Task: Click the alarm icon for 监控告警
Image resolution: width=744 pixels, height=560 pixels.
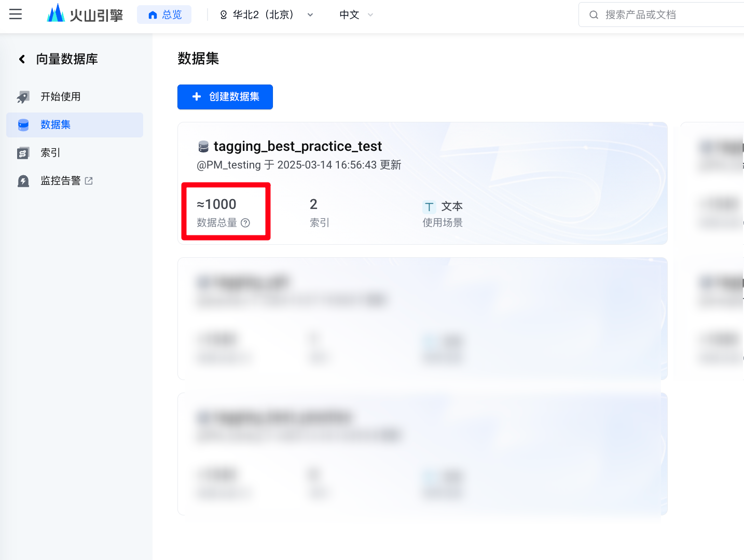Action: pos(23,181)
